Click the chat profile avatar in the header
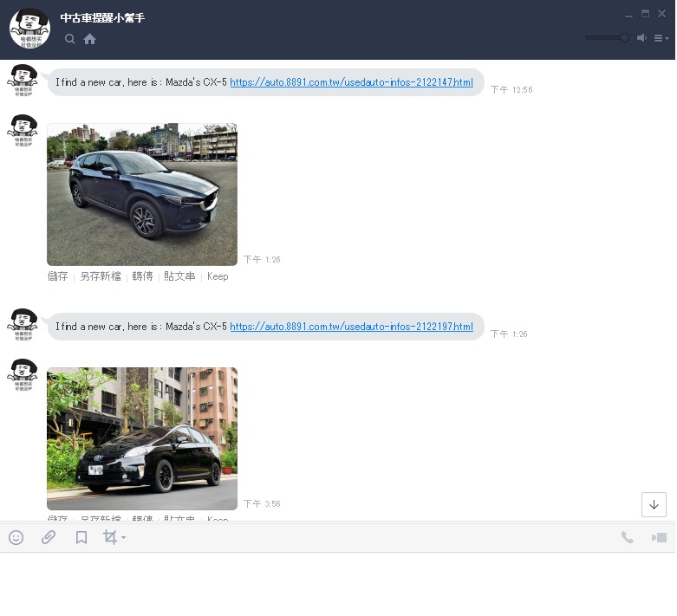Screen dimensions: 677x616 coord(29,28)
